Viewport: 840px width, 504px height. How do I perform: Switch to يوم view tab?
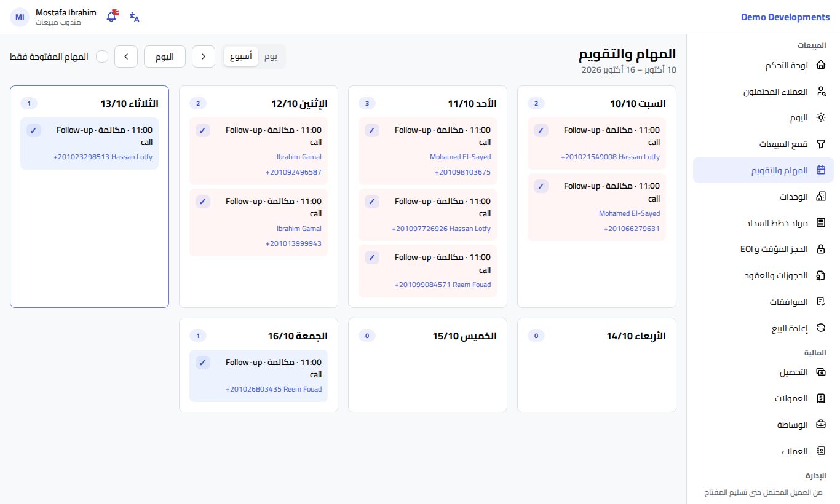(x=271, y=57)
